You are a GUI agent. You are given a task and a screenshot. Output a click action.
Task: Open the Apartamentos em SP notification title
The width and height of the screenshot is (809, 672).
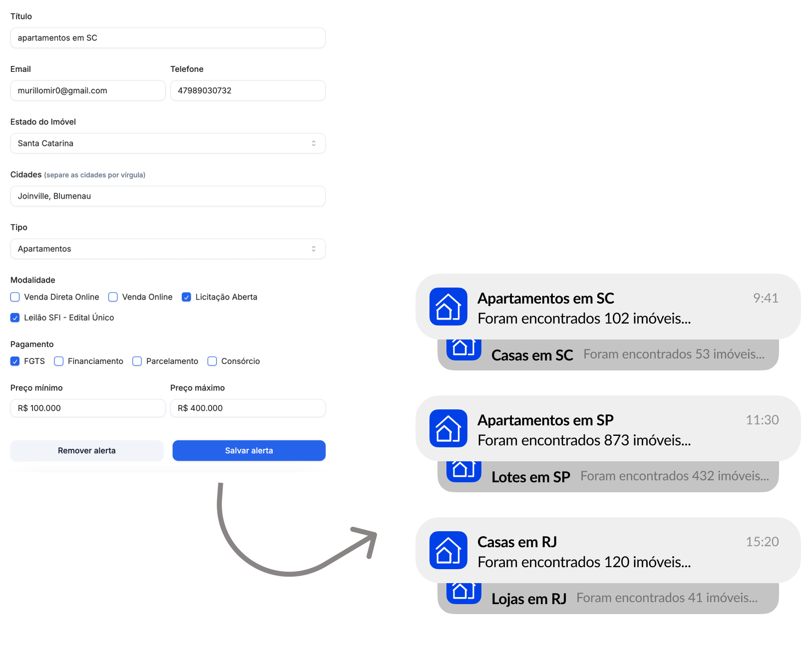tap(546, 420)
